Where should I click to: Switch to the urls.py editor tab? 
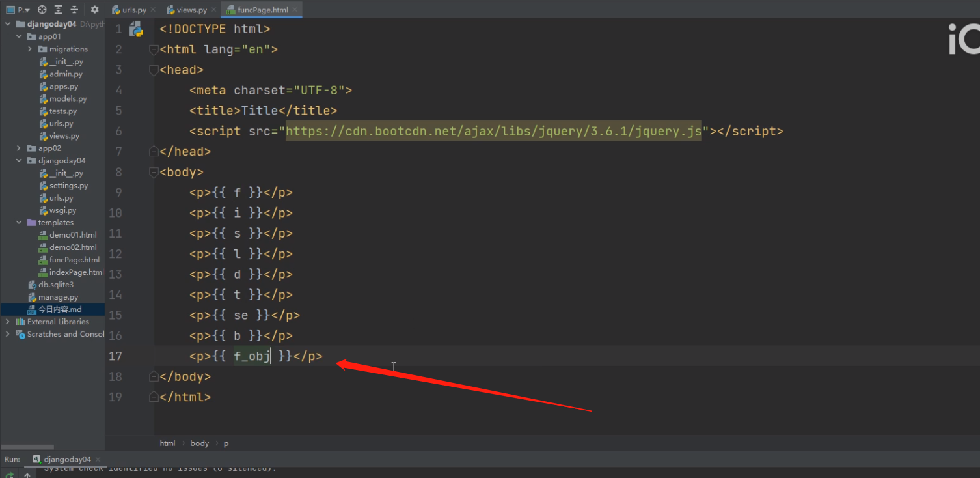coord(133,10)
